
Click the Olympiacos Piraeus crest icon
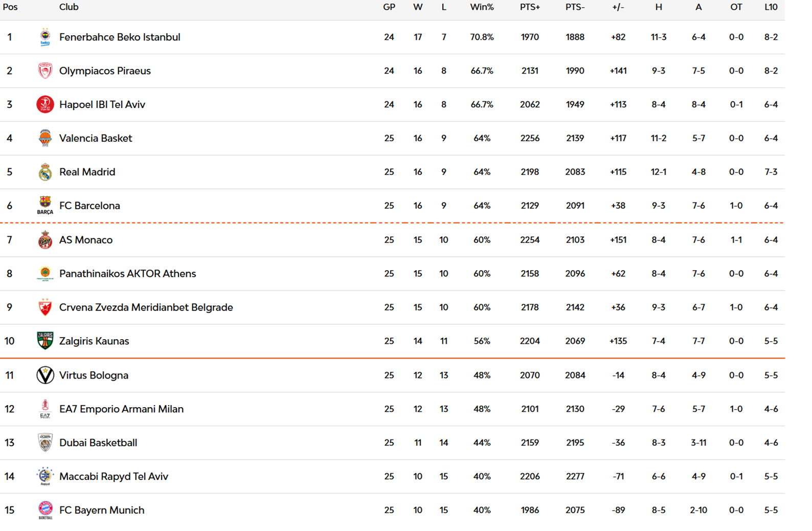(45, 71)
